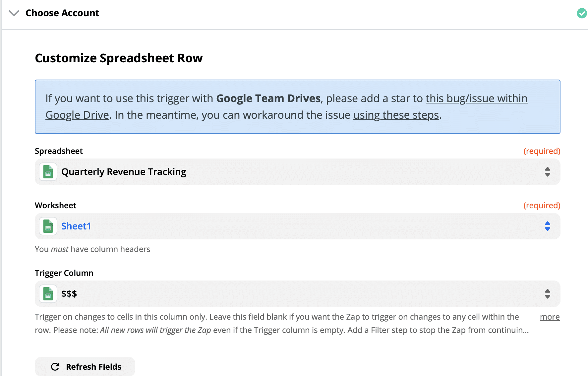Image resolution: width=588 pixels, height=376 pixels.
Task: Click the $$$ trigger column value
Action: 69,294
